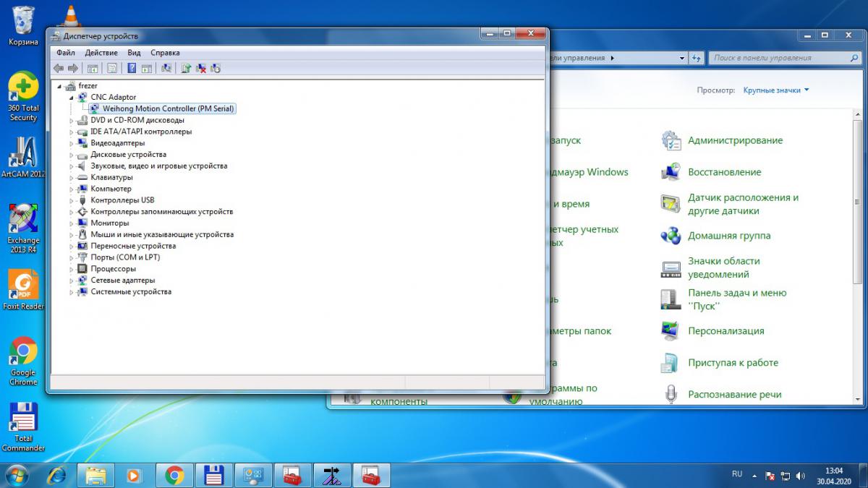This screenshot has width=868, height=488.
Task: Show hidden system tray icons
Action: click(756, 476)
